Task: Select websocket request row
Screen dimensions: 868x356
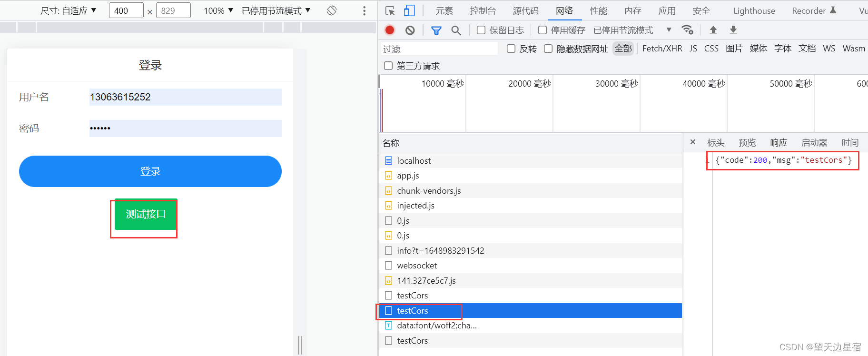Action: point(530,266)
